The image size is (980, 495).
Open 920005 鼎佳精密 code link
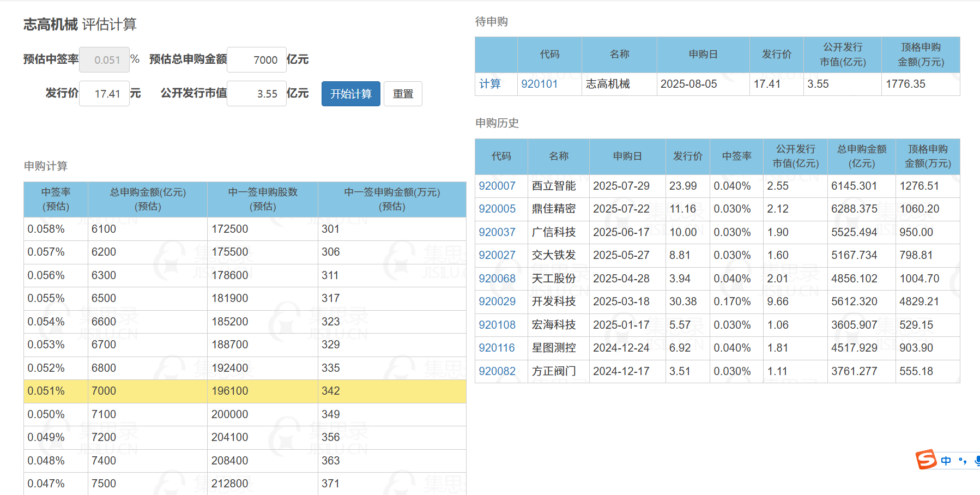click(x=497, y=209)
